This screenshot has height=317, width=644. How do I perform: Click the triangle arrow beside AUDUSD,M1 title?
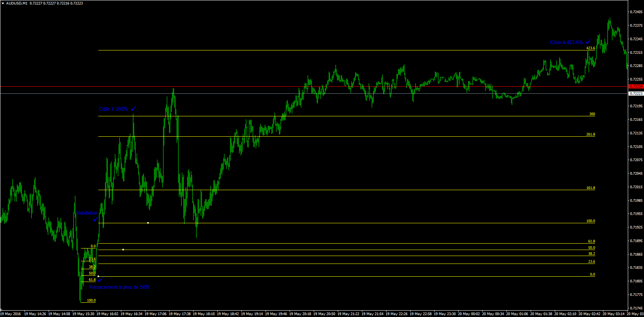click(x=3, y=3)
